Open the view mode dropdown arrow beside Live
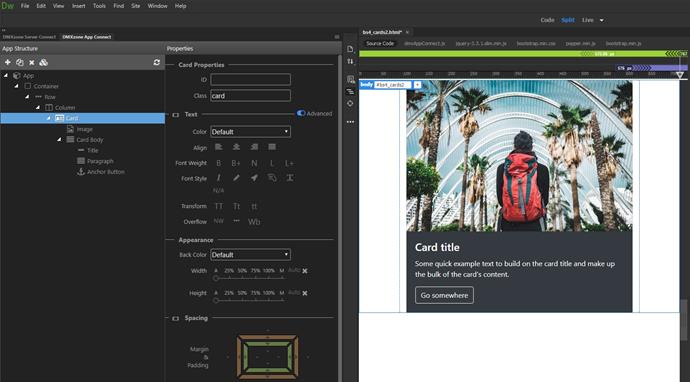 (602, 20)
